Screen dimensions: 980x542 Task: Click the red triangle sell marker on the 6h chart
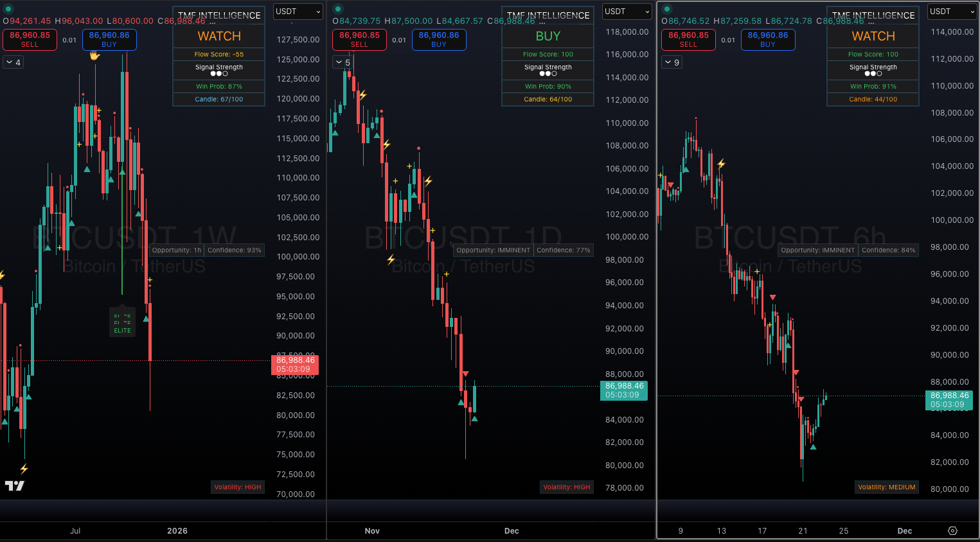click(x=772, y=297)
